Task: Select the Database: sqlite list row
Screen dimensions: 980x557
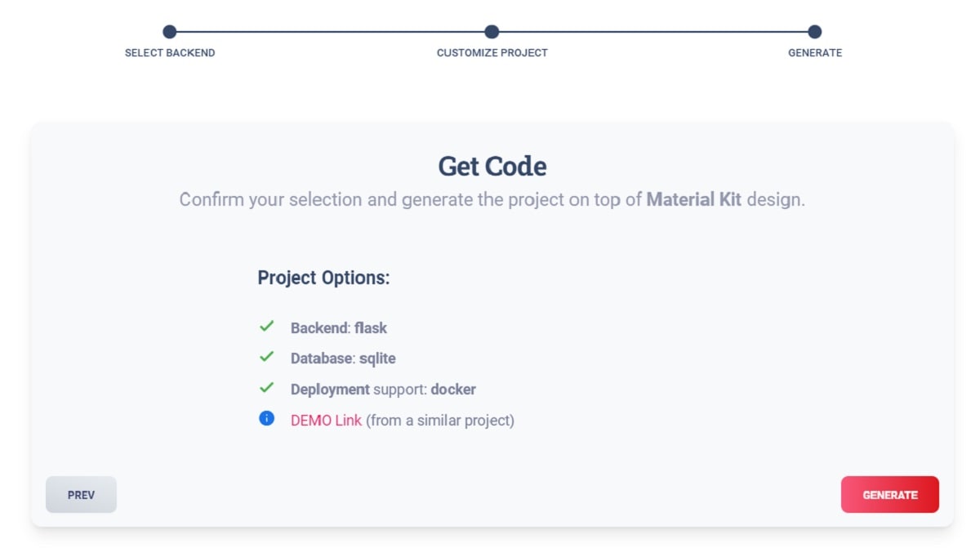Action: (342, 358)
